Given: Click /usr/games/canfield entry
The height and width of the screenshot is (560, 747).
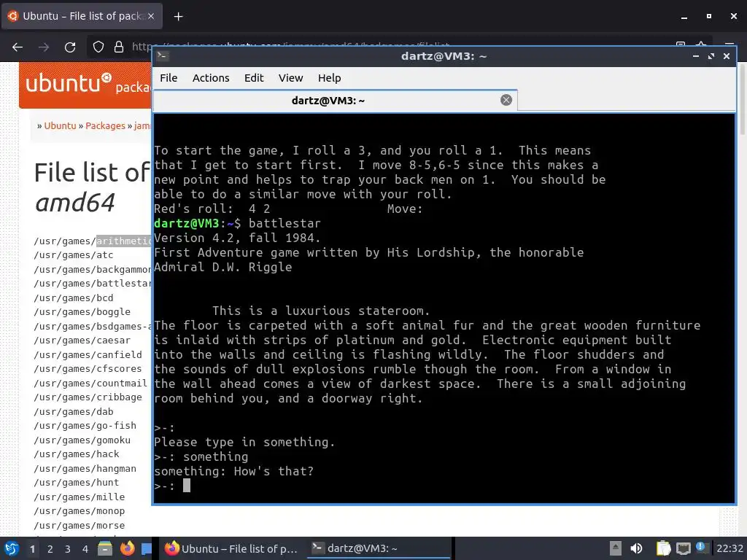Looking at the screenshot, I should coord(88,355).
